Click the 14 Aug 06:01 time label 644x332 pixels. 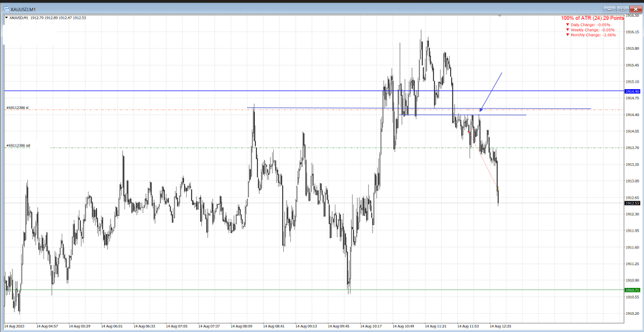(112, 326)
